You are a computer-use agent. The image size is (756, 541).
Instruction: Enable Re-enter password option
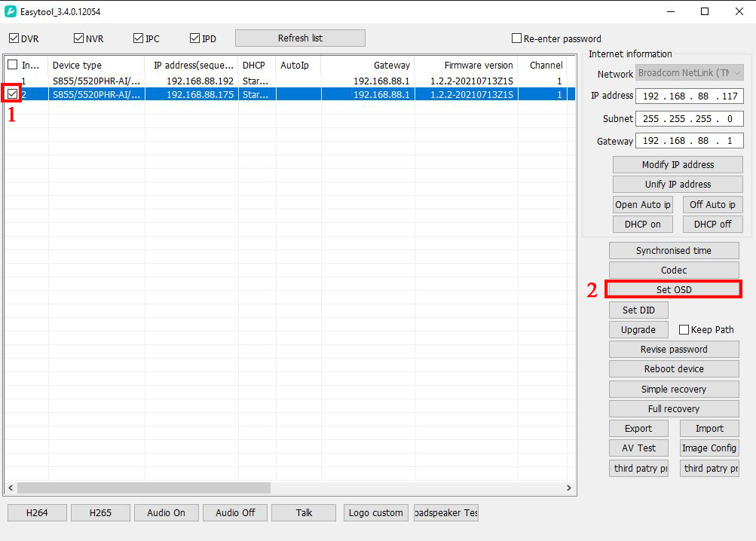[x=517, y=38]
